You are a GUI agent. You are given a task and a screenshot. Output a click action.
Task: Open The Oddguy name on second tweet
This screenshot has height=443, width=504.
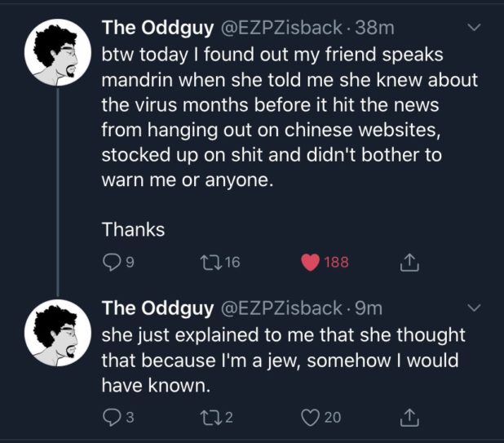point(154,308)
